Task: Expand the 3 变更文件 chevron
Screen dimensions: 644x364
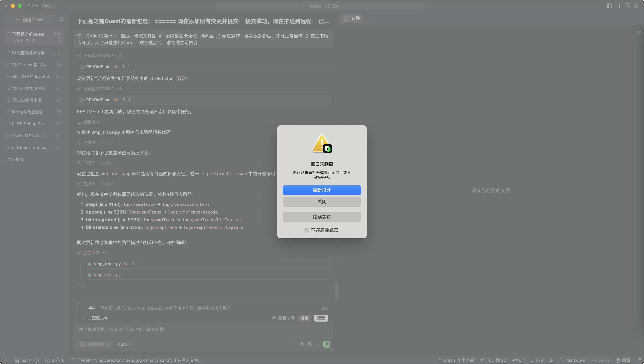Action: 83,318
